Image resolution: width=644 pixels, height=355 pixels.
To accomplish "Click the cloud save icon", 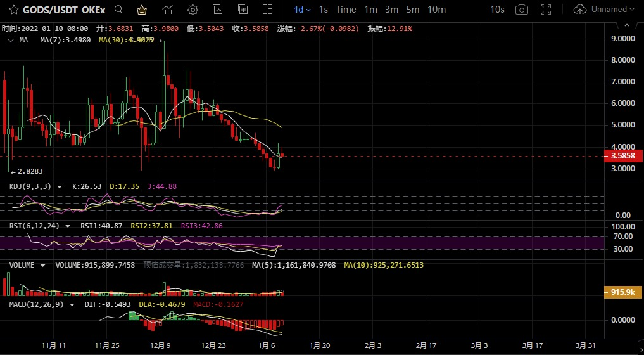I will point(579,10).
